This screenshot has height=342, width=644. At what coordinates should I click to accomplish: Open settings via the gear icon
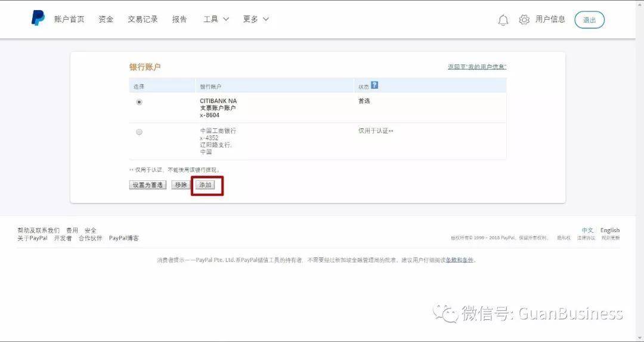tap(524, 20)
